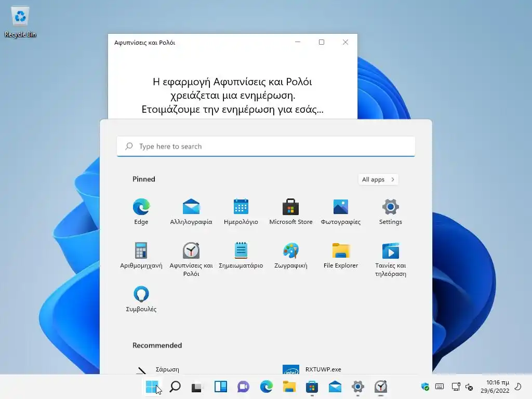Open Microsoft Store in pinned apps
Screen dimensions: 532x399
point(291,212)
